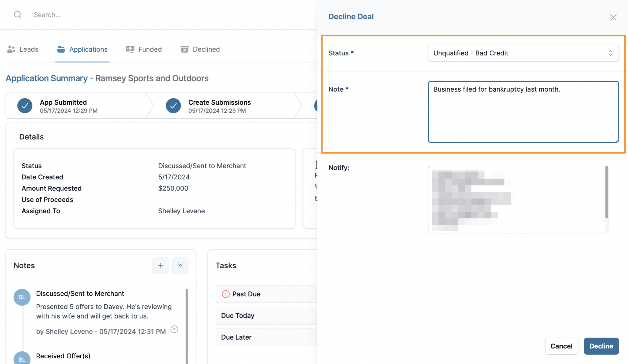Image resolution: width=628 pixels, height=364 pixels.
Task: Add a new note with plus icon
Action: coord(160,265)
